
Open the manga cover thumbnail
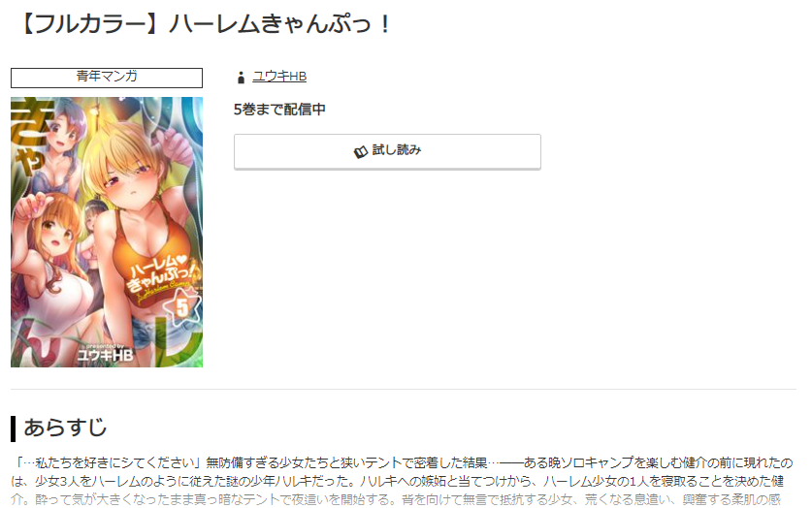pos(107,233)
